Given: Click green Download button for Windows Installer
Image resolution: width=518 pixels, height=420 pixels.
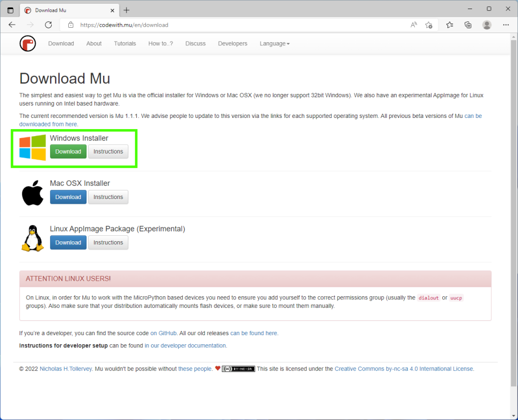Looking at the screenshot, I should tap(68, 152).
